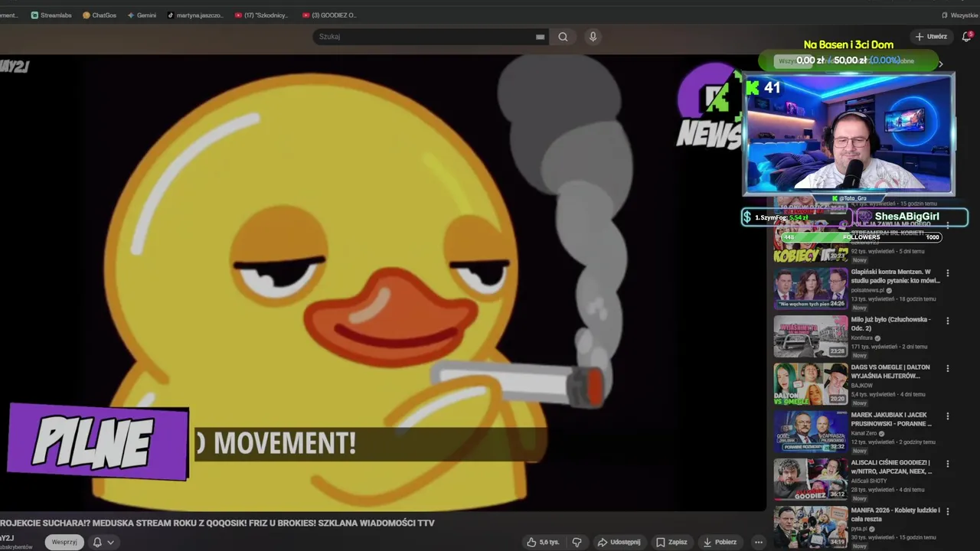Click the smoking duck video player
The width and height of the screenshot is (980, 551).
tap(383, 282)
